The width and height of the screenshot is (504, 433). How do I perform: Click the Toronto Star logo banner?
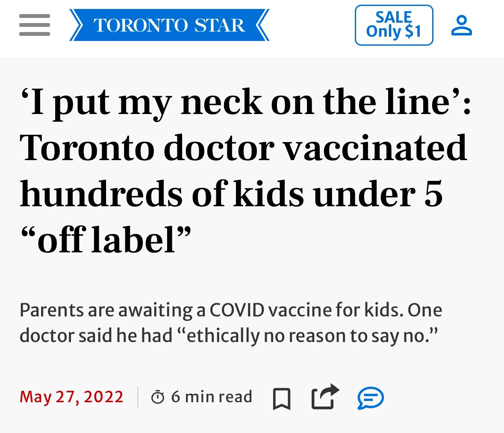tap(169, 25)
